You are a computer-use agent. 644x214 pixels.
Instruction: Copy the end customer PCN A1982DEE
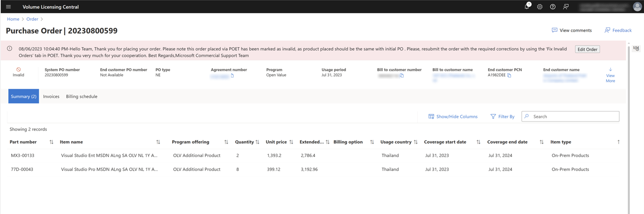(x=509, y=75)
